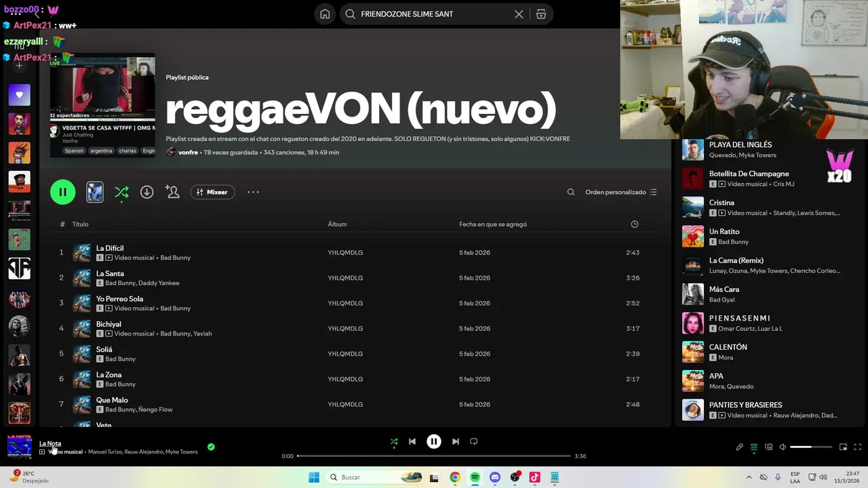Image resolution: width=868 pixels, height=488 pixels.
Task: Open YHLQMDLG album link in La Difícil row
Action: tap(345, 253)
